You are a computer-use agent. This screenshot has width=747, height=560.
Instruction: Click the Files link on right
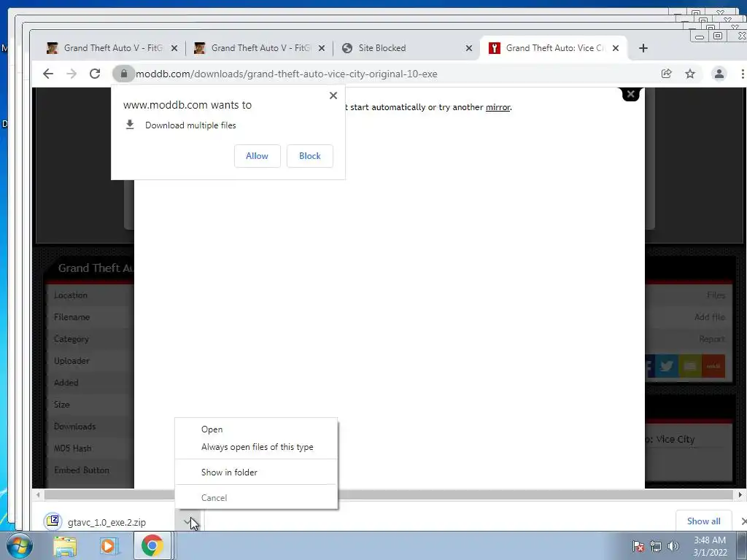(716, 295)
